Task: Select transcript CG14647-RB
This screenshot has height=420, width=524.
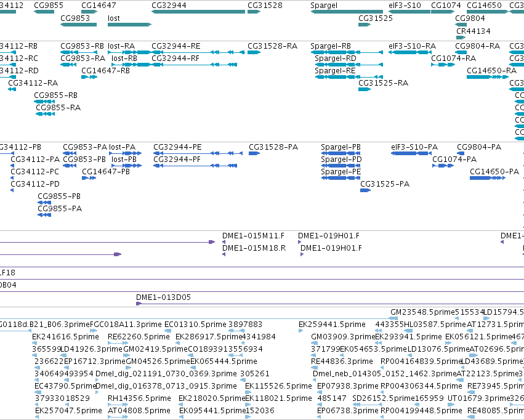Action: [106, 70]
